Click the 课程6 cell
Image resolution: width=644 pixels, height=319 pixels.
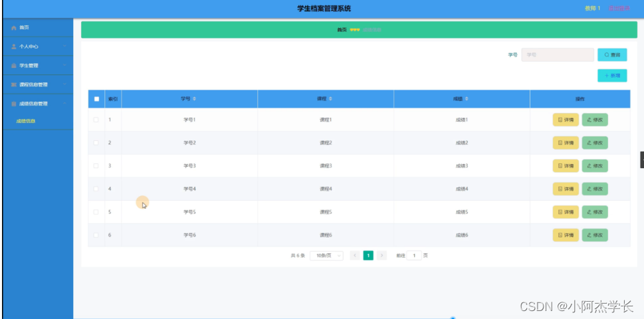point(326,235)
